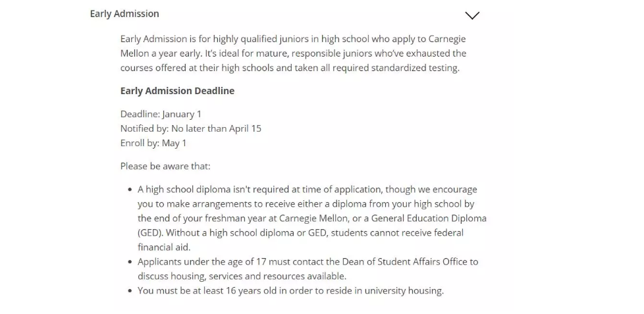Click the line mentioning mature, responsible juniors

293,53
